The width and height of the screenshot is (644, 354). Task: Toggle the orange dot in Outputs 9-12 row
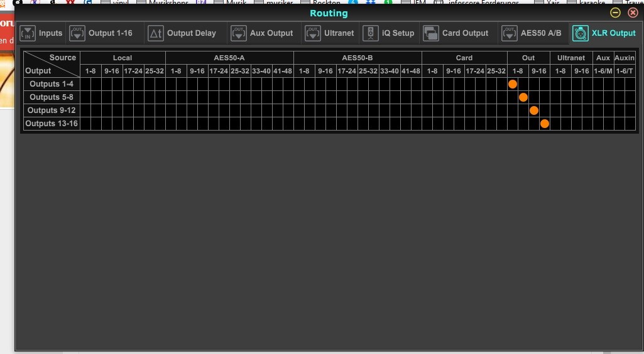(x=534, y=110)
